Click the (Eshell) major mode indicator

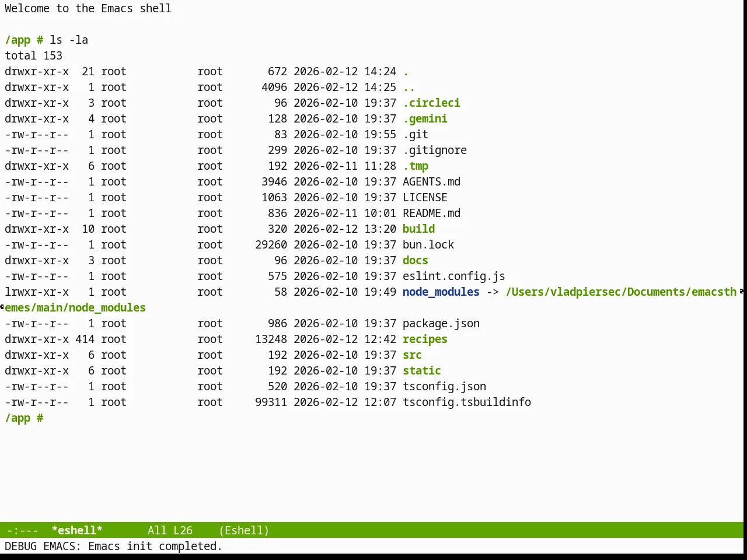tap(244, 530)
